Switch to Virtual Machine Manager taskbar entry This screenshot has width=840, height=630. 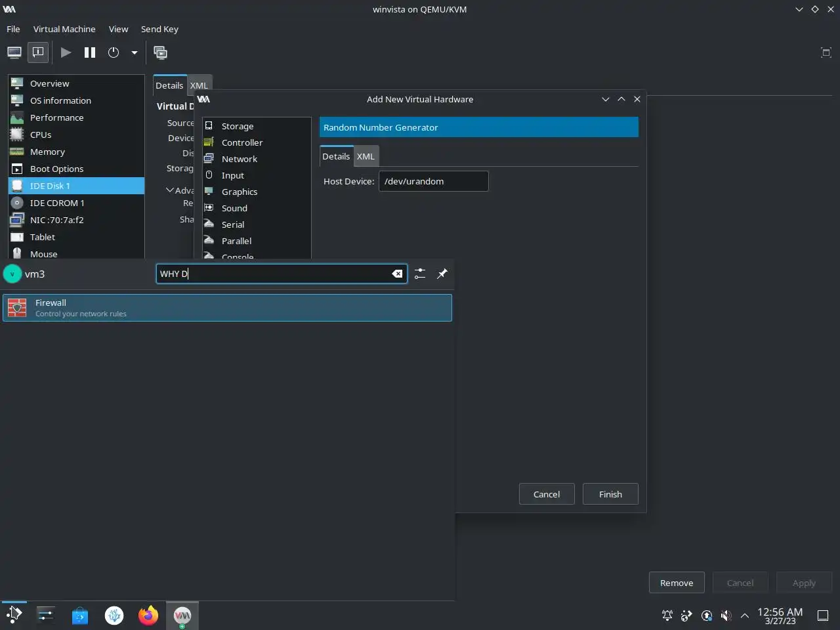tap(182, 615)
